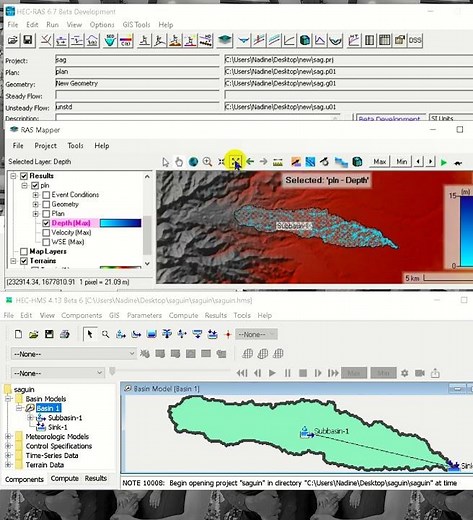
Task: Expand the Plan node in RAS Mapper tree
Action: [36, 214]
